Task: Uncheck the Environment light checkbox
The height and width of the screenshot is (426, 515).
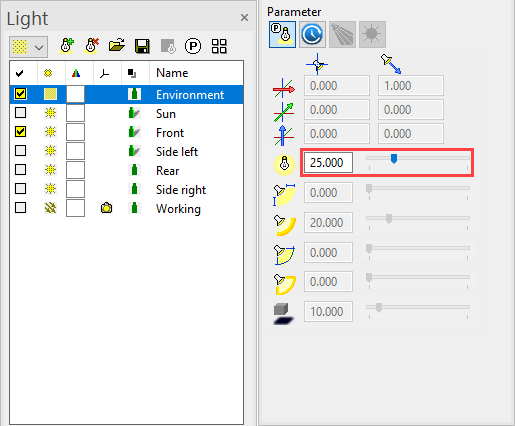Action: click(x=20, y=94)
